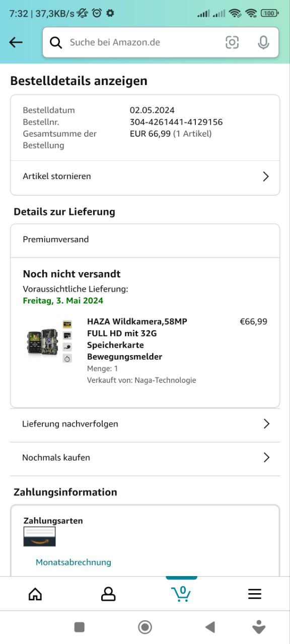This screenshot has width=290, height=644.
Task: Open Artikel stornieren option
Action: point(145,177)
